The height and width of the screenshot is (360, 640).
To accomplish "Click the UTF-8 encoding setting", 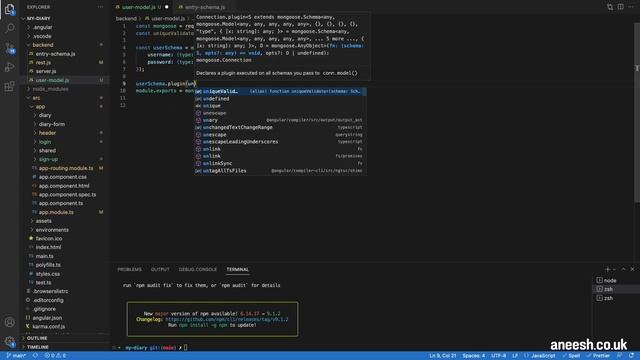I will [x=499, y=356].
